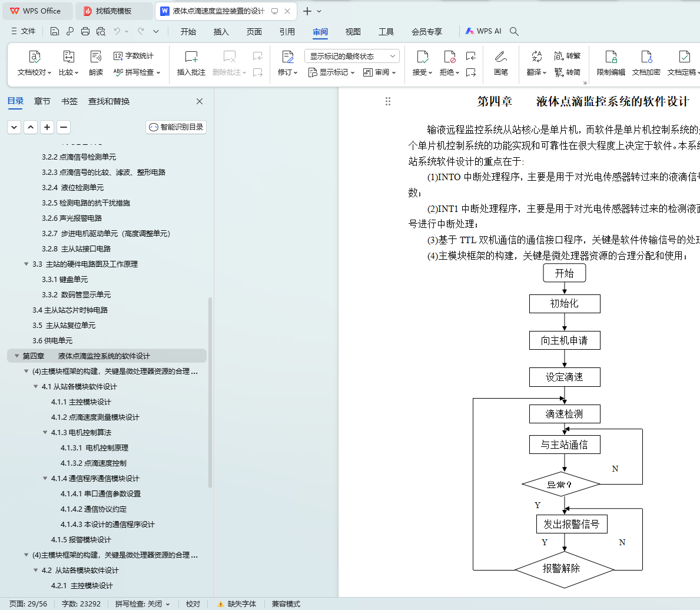Click the 接受 accept changes icon
Viewport: 700px width, 610px height.
coord(422,57)
